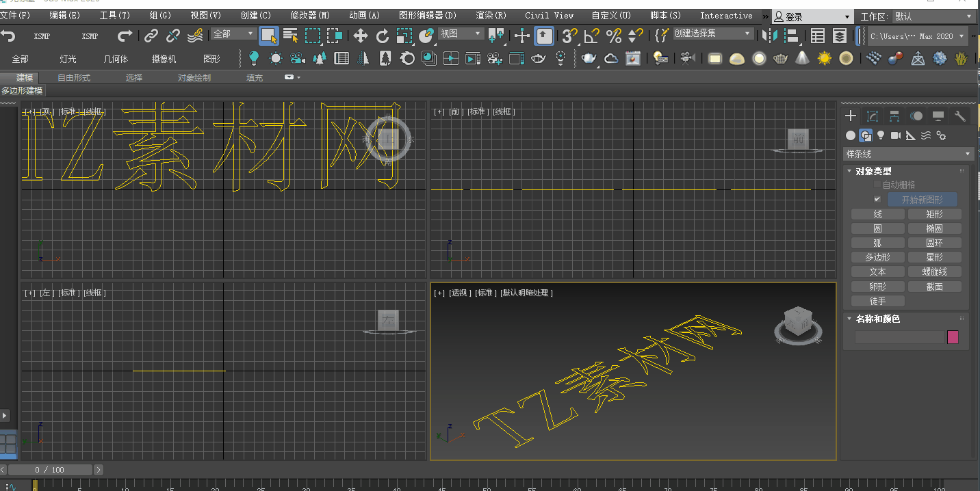Activate the Select Object tool
Viewport: 980px width, 491px height.
click(x=269, y=36)
